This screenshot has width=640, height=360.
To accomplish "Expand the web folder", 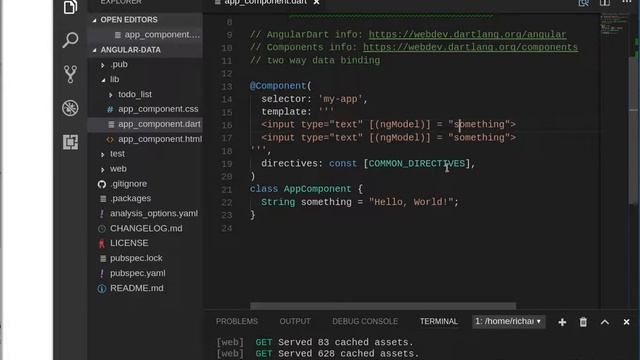I will [x=102, y=169].
